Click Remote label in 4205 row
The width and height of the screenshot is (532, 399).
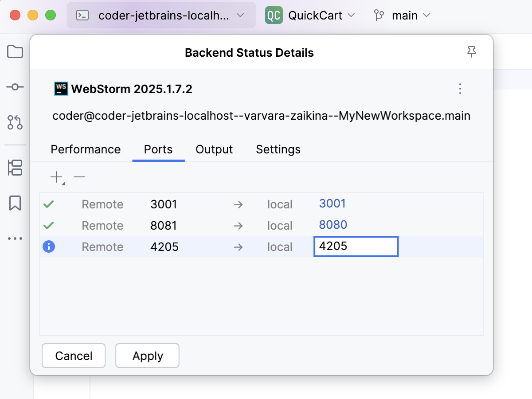102,246
